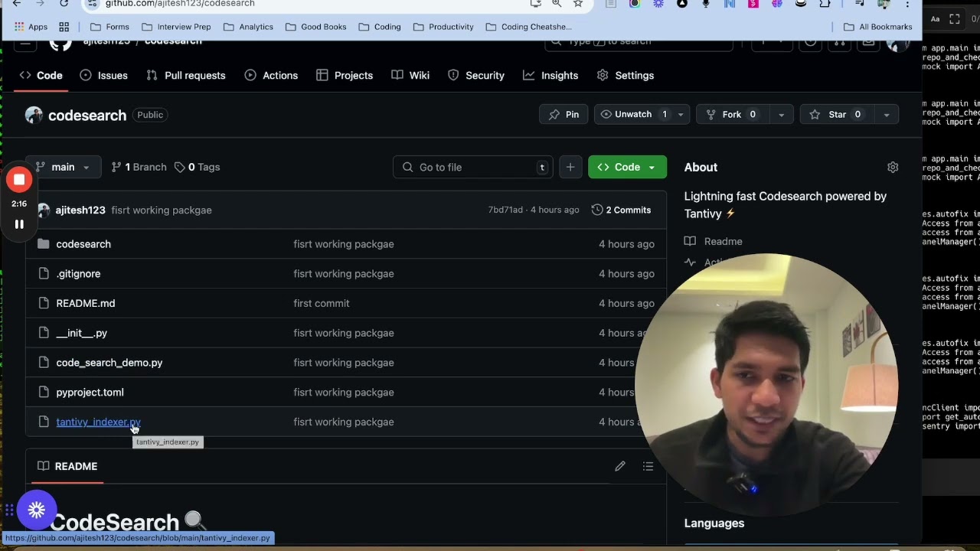This screenshot has height=551, width=980.
Task: Open the Issues tab
Action: click(104, 75)
